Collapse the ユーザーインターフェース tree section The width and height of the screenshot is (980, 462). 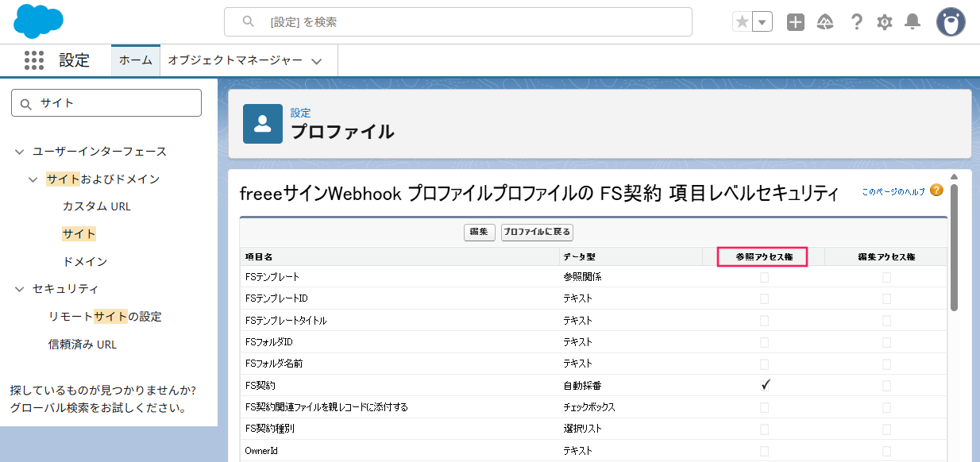point(20,152)
